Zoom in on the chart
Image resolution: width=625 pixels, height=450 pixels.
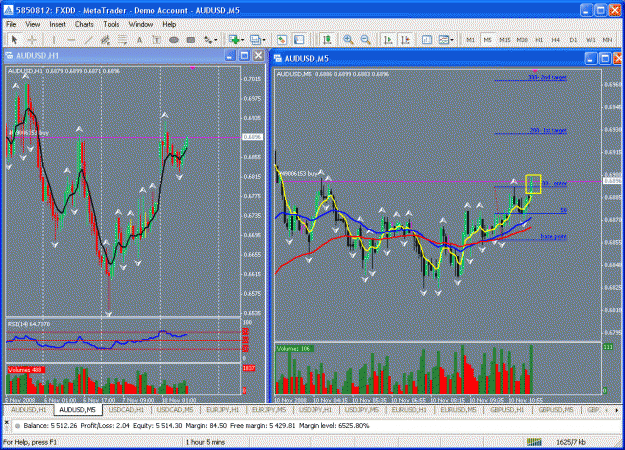click(348, 40)
